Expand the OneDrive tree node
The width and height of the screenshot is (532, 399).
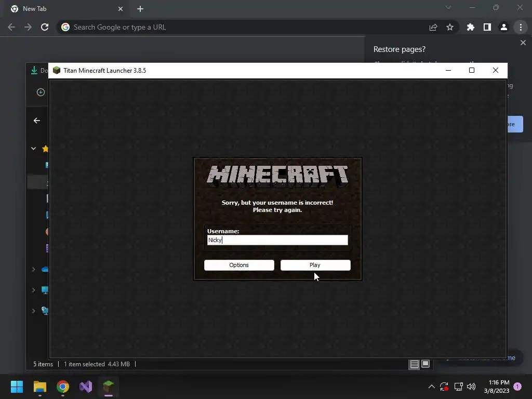click(34, 269)
